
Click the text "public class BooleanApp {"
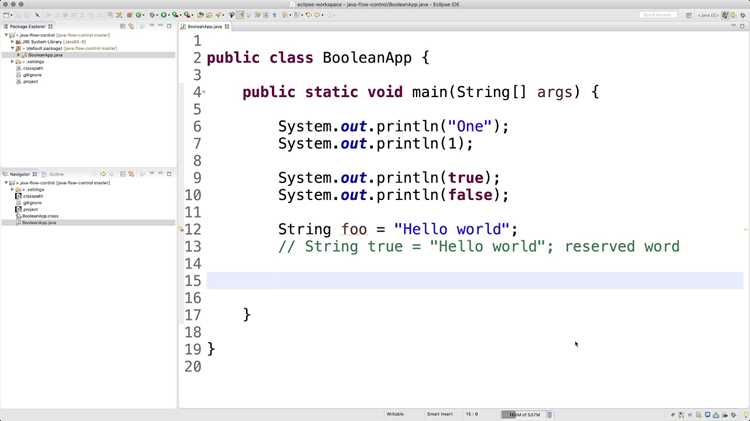[x=318, y=58]
